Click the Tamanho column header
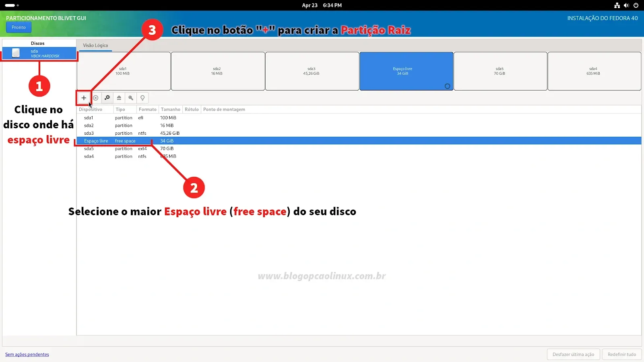The width and height of the screenshot is (644, 362). [x=171, y=109]
